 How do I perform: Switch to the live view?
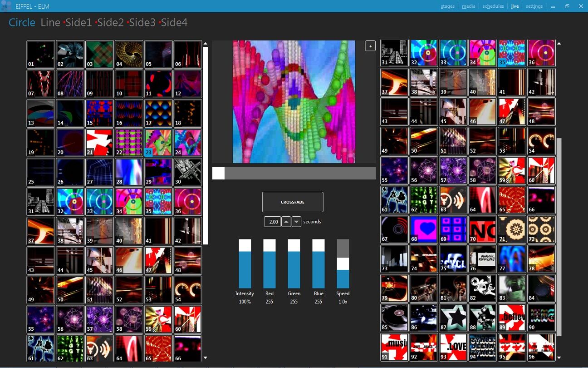click(x=515, y=6)
